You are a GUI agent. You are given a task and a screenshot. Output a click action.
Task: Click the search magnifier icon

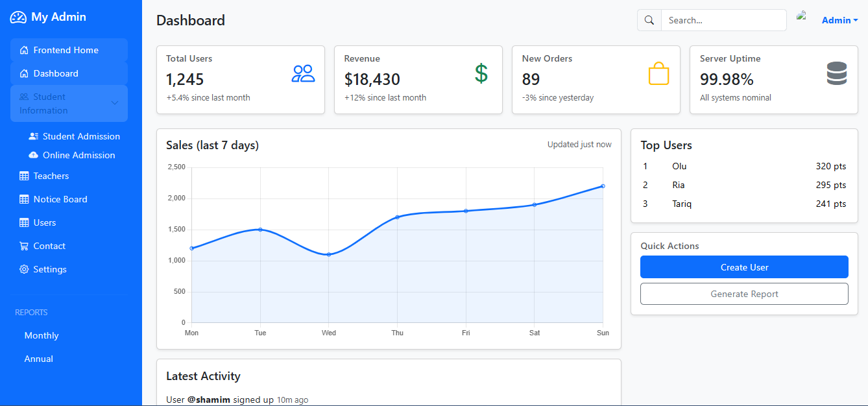[x=649, y=20]
